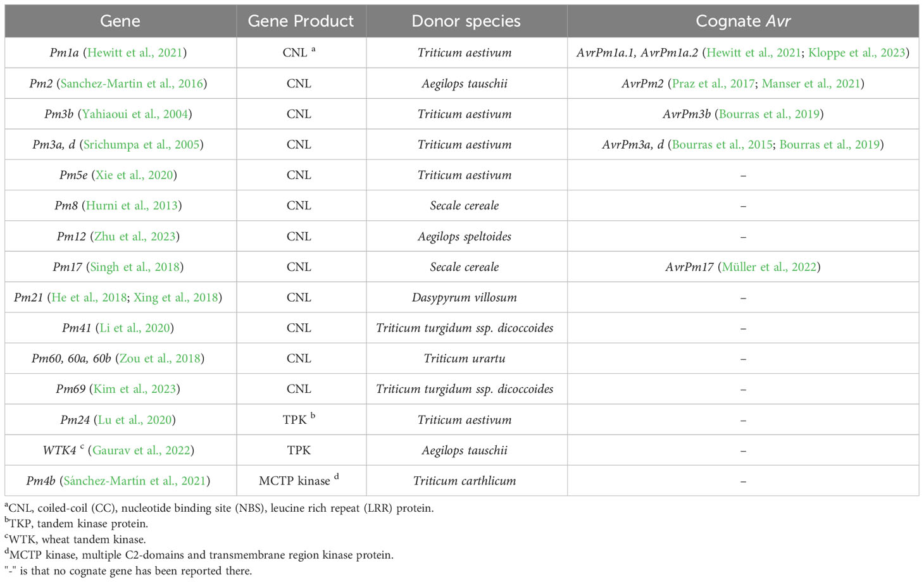
Task: Follow the Singh et al., 2018 link
Action: 135,267
